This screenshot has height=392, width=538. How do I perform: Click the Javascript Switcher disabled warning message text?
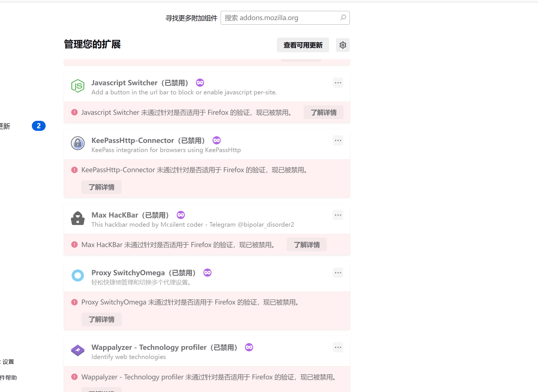(187, 112)
